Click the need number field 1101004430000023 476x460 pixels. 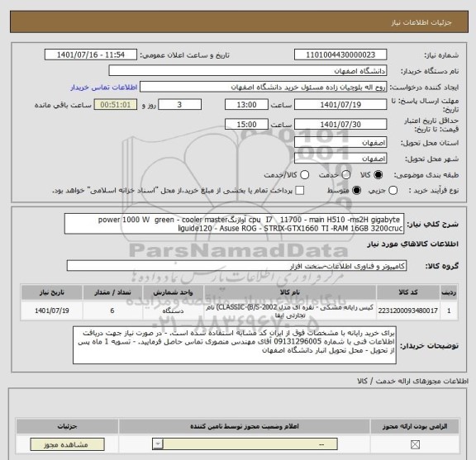click(x=340, y=55)
